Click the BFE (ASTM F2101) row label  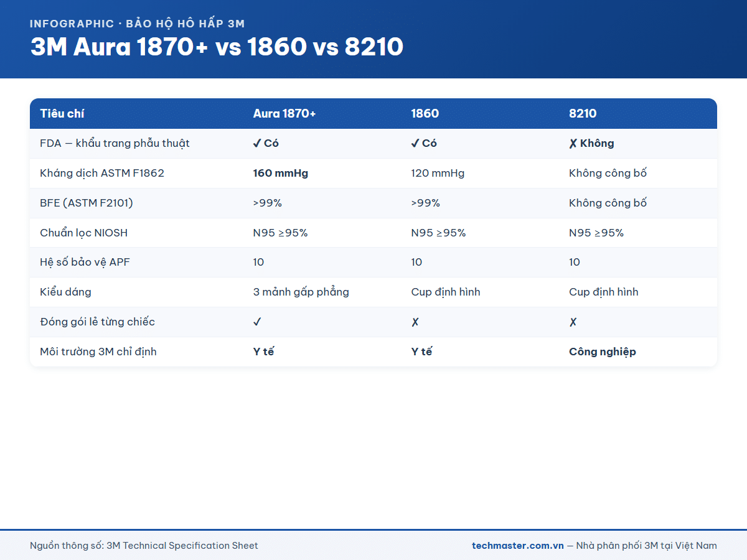87,203
